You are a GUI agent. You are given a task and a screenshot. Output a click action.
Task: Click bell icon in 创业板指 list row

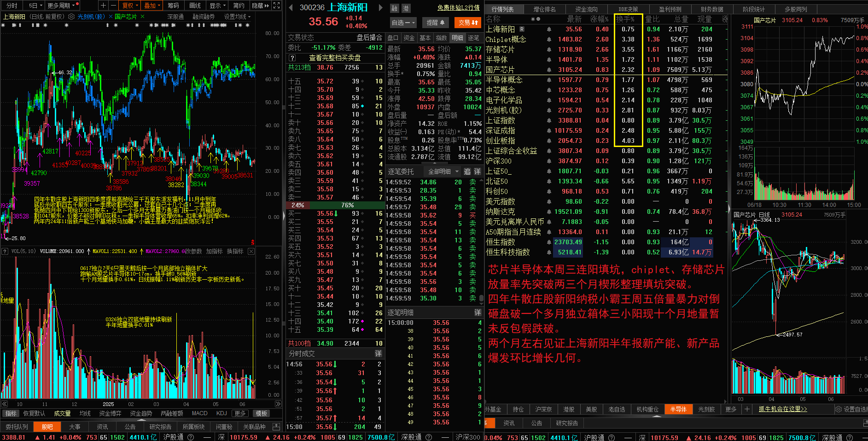(x=549, y=141)
